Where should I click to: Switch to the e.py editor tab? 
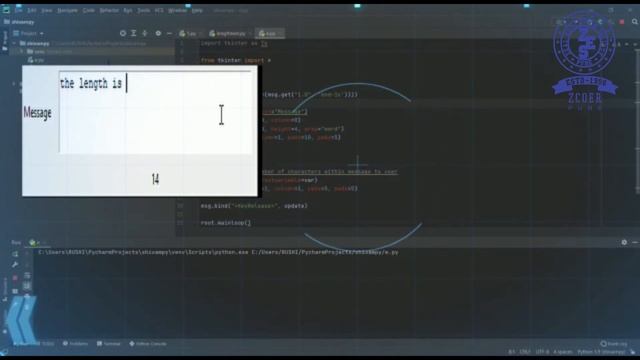(x=270, y=33)
